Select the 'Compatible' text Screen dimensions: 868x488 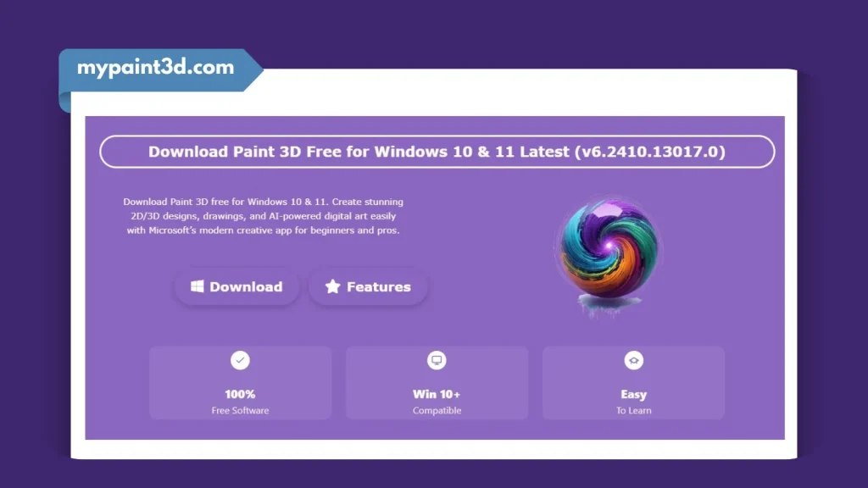tap(437, 411)
